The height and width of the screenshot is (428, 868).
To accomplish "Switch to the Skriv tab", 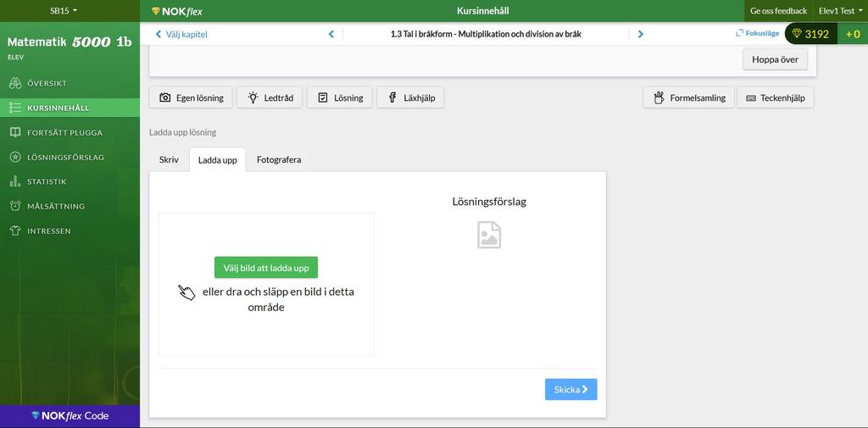I will click(x=169, y=159).
